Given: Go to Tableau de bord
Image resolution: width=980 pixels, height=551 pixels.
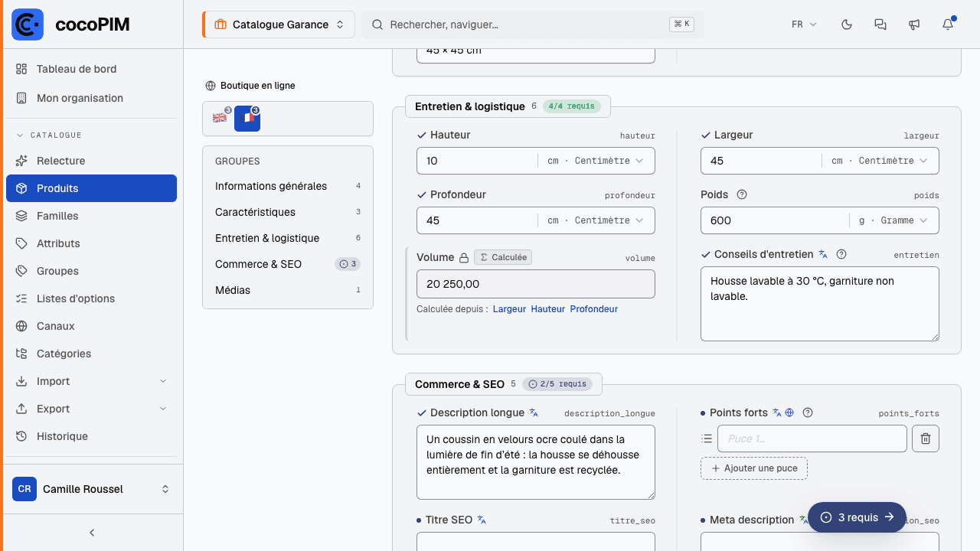Looking at the screenshot, I should coord(91,69).
